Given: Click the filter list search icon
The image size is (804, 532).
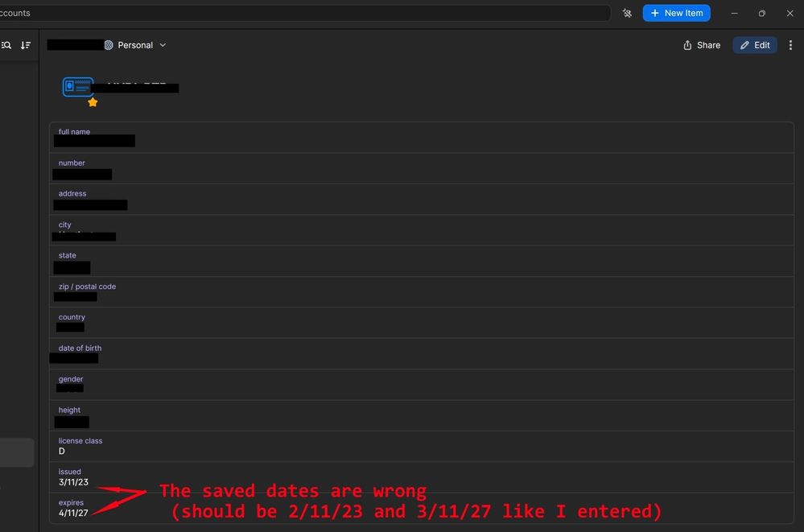Looking at the screenshot, I should pos(6,45).
